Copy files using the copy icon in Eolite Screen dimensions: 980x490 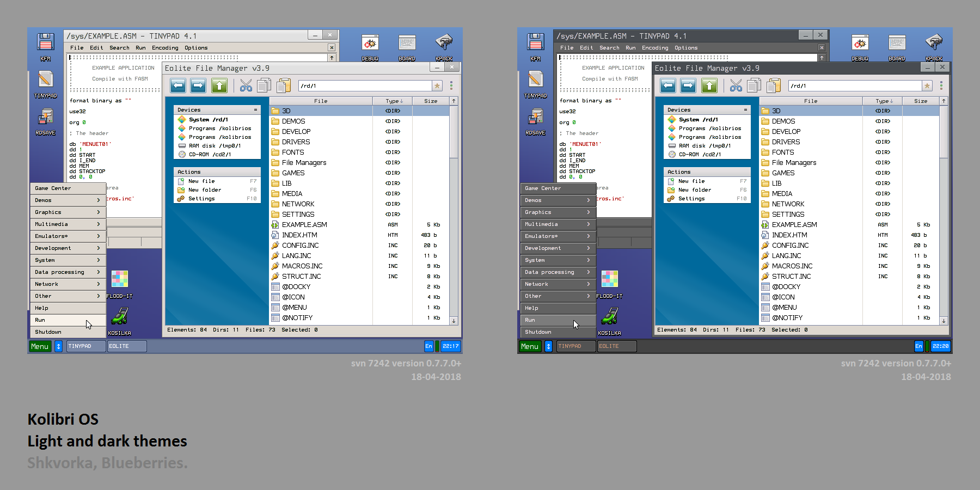(264, 85)
